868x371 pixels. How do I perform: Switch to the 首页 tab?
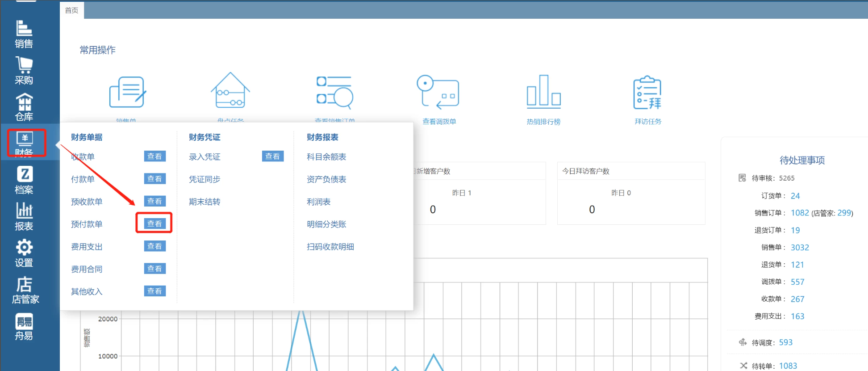71,10
